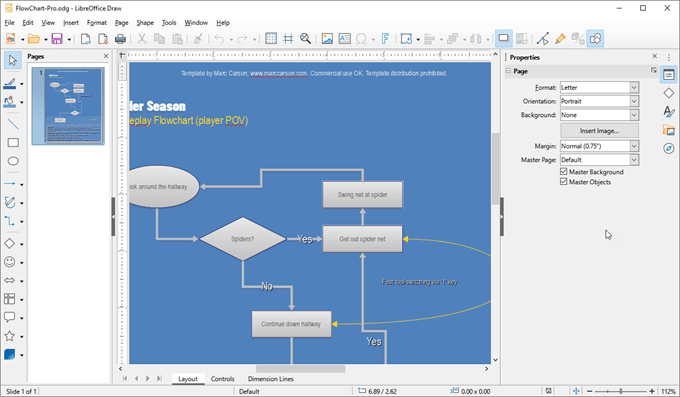The image size is (680, 397).
Task: Click the zoom slider in status bar
Action: [621, 391]
